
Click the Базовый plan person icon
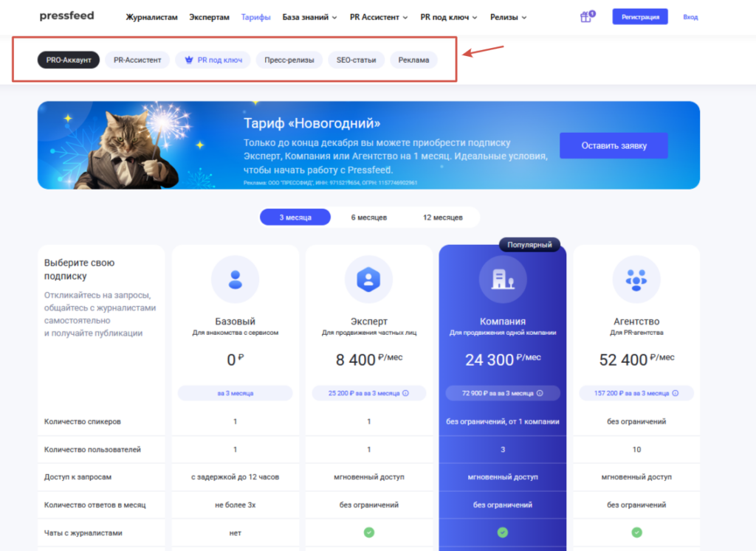236,280
